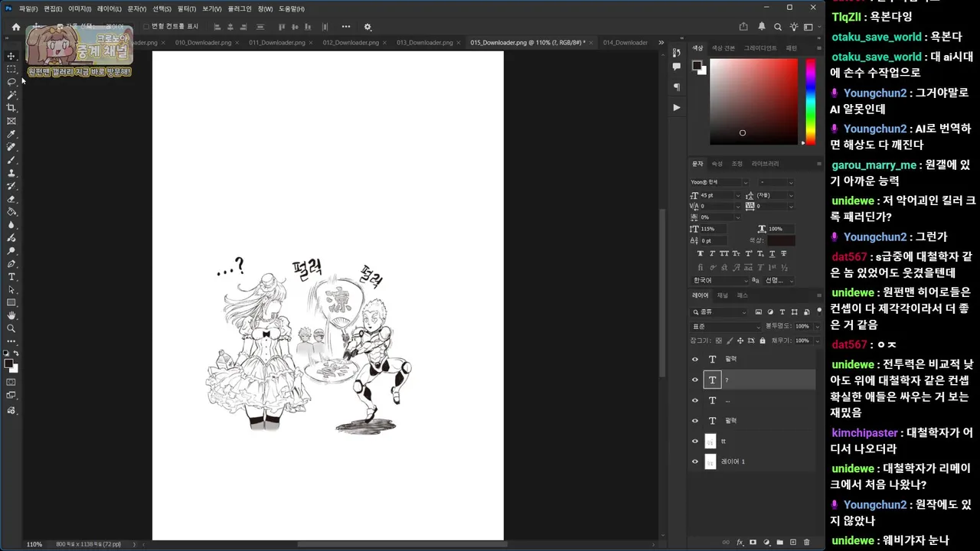Viewport: 980px width, 551px height.
Task: Hide the lower '펄럭' text layer
Action: 695,421
